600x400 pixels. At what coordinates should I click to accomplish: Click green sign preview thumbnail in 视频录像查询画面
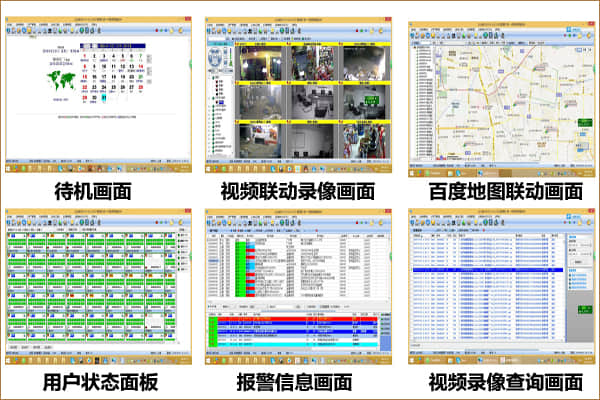[585, 309]
